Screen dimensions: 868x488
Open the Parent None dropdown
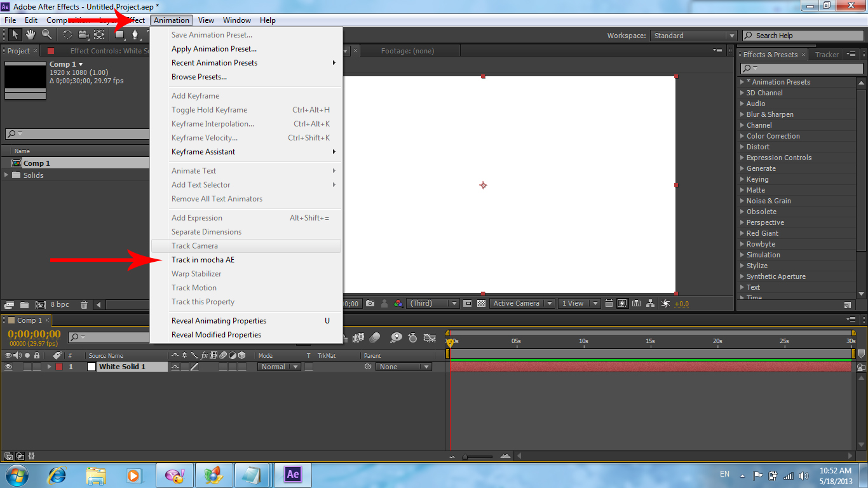tap(403, 367)
